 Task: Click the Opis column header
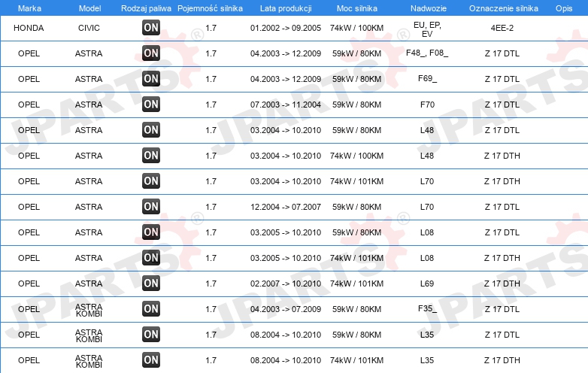click(564, 8)
